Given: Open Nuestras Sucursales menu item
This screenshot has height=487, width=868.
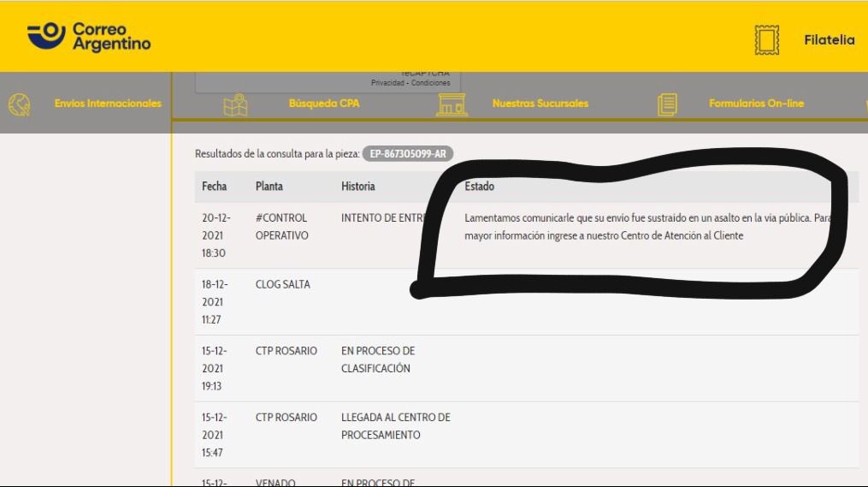Looking at the screenshot, I should tap(540, 103).
